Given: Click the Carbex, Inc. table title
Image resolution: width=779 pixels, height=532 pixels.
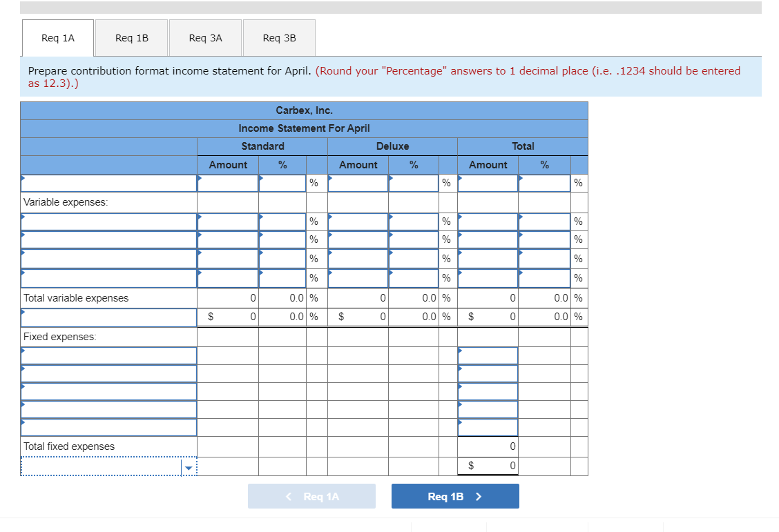Looking at the screenshot, I should [x=304, y=110].
